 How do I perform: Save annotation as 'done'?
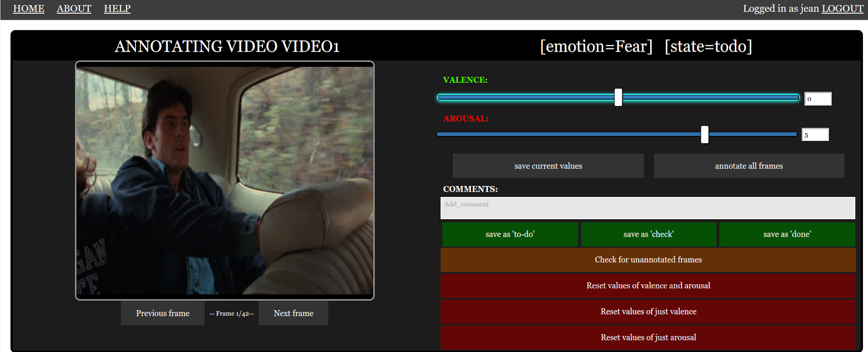point(787,234)
